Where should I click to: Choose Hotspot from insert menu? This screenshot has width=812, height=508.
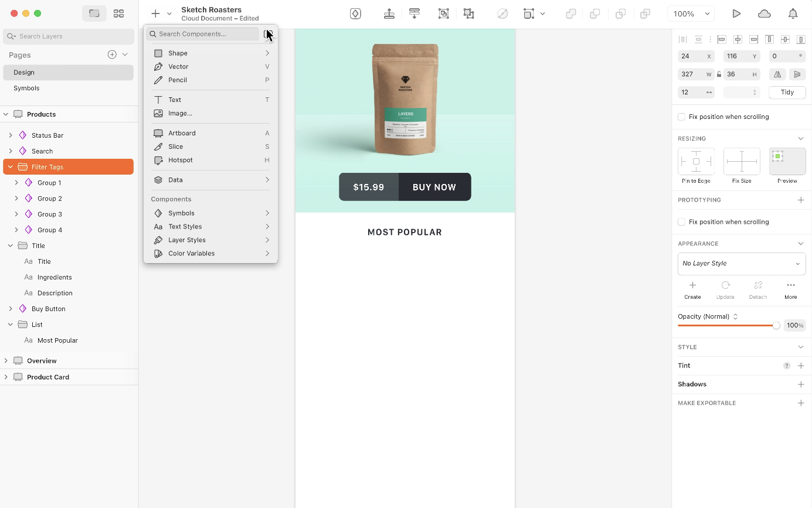(211, 160)
